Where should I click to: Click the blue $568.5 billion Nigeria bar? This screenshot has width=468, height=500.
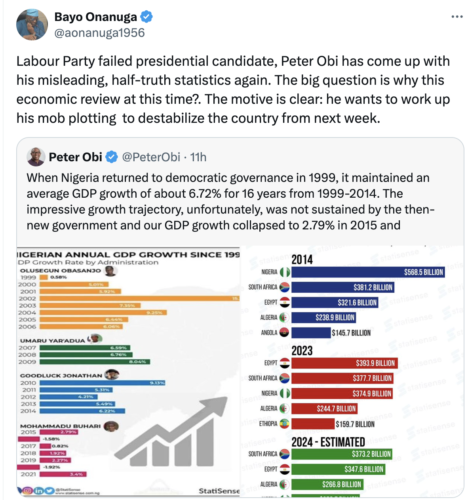(x=368, y=272)
